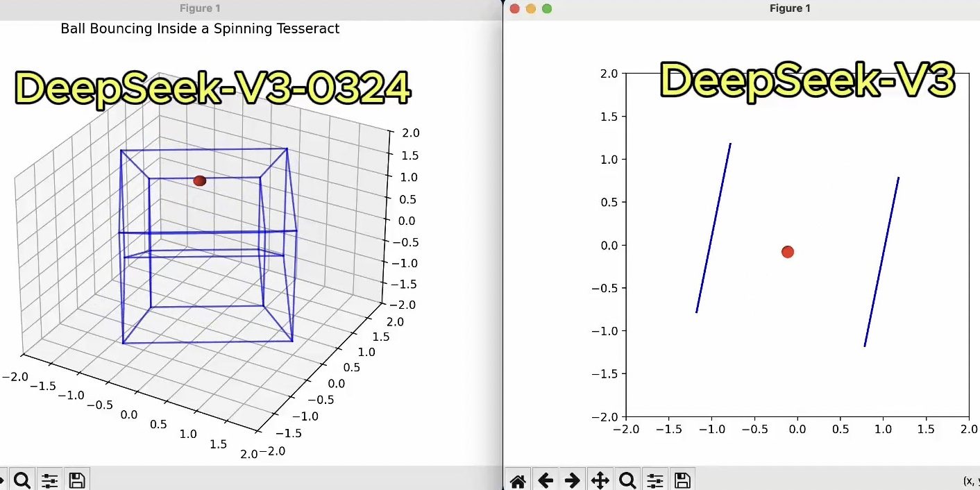This screenshot has height=490, width=980.
Task: Minimize the right figure with the yellow button
Action: (531, 9)
